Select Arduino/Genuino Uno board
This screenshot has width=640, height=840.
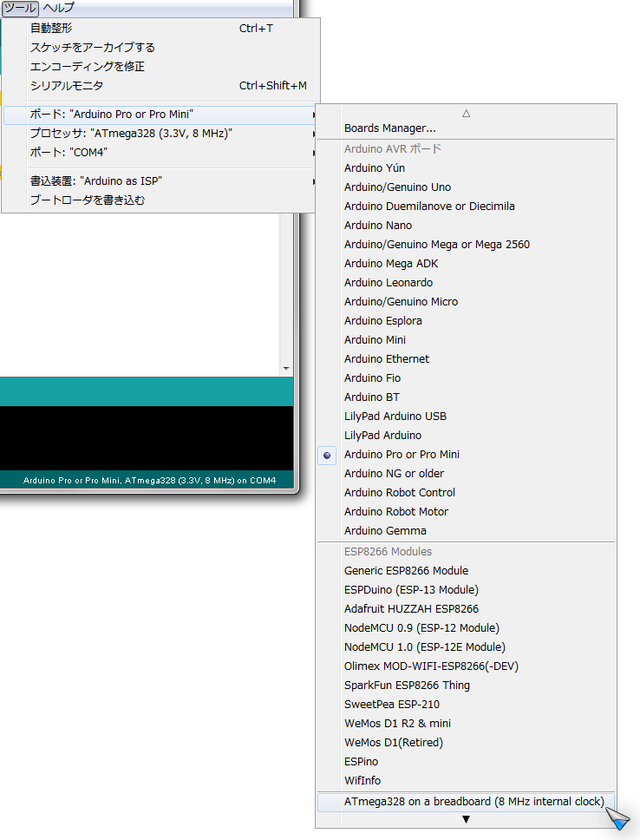pos(466,187)
